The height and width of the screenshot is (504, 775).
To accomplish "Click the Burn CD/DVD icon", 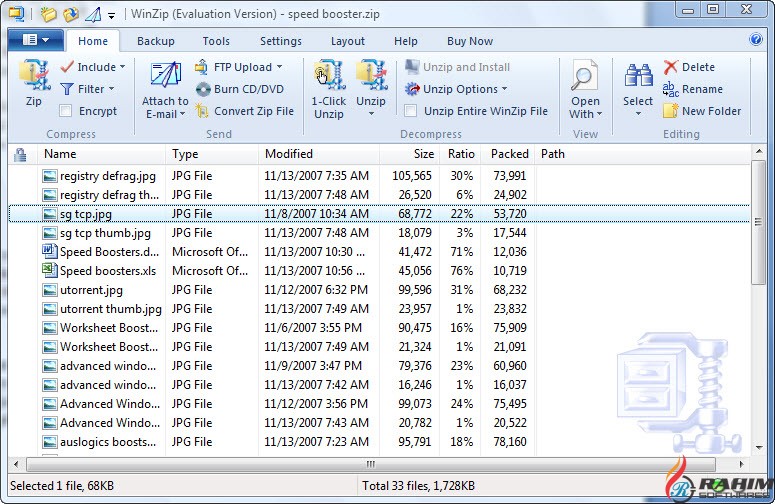I will [x=203, y=89].
